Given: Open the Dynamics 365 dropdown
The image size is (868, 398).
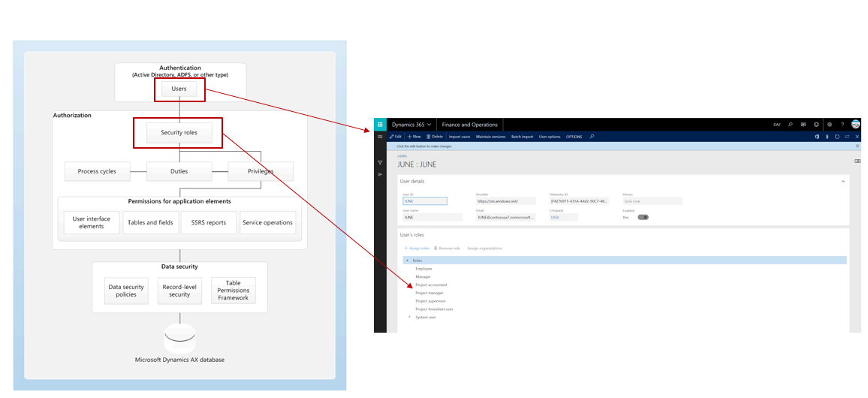Looking at the screenshot, I should (x=411, y=125).
